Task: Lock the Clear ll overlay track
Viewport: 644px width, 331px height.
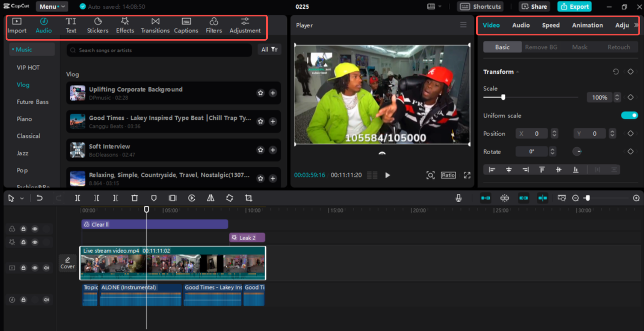Action: coord(23,229)
